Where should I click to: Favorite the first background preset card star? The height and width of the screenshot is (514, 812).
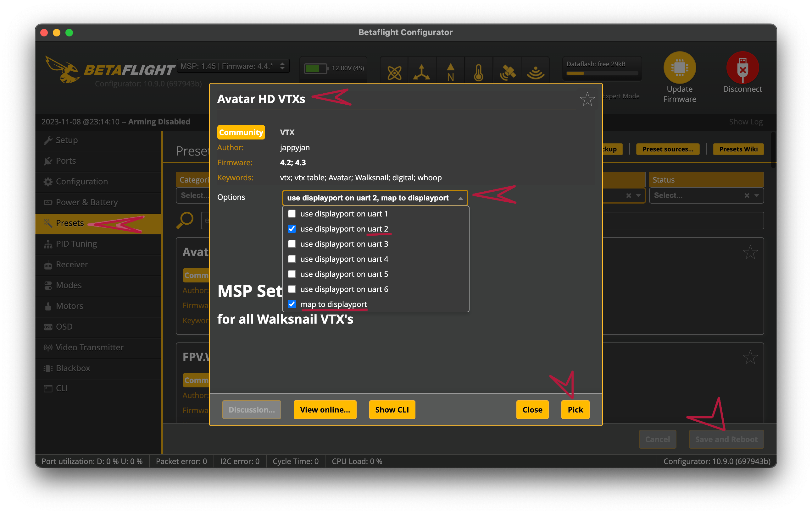[x=750, y=252]
